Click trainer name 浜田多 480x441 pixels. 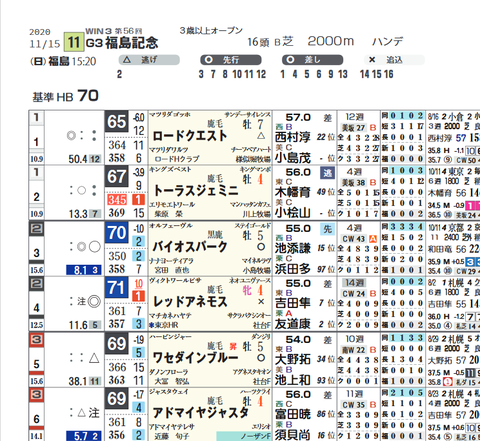292,269
